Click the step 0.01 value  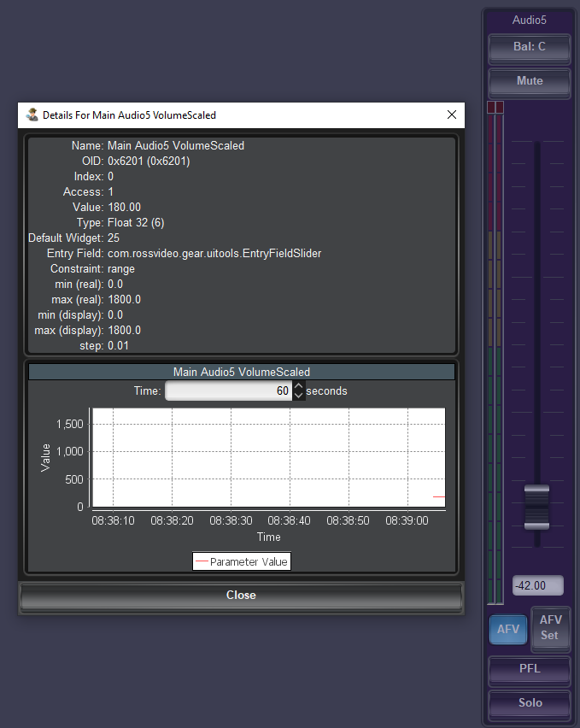(118, 346)
